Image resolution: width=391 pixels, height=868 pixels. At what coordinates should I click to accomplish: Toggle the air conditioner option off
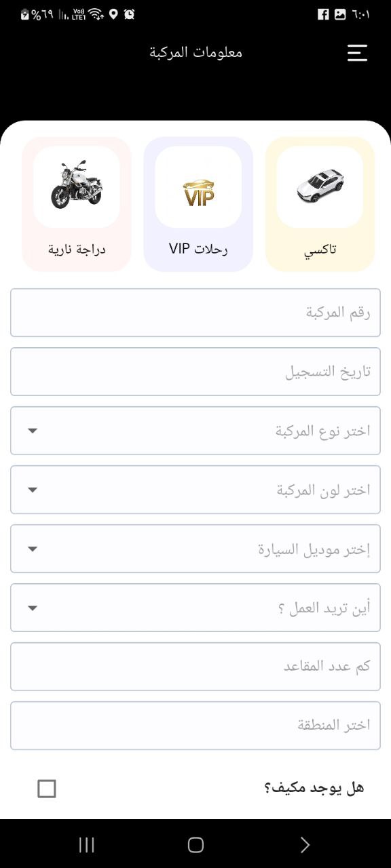[46, 789]
